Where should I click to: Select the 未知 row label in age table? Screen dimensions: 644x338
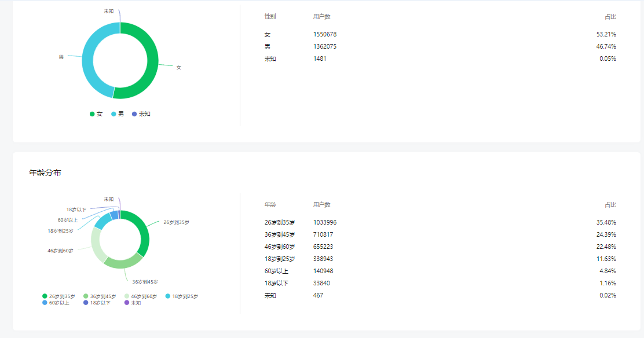coord(270,295)
